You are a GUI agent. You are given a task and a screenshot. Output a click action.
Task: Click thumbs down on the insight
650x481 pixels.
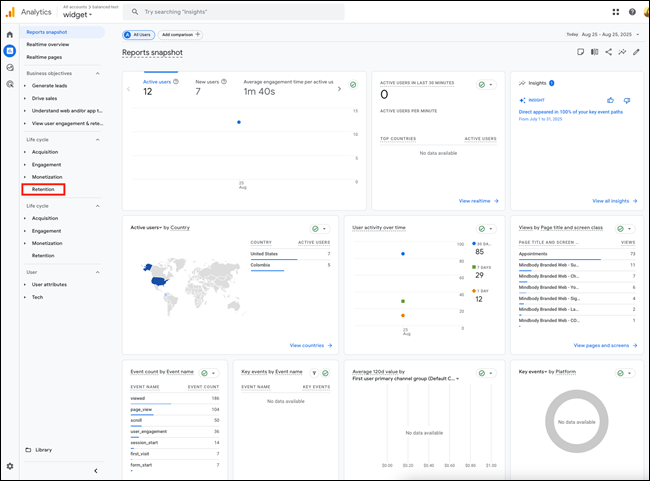click(x=627, y=100)
